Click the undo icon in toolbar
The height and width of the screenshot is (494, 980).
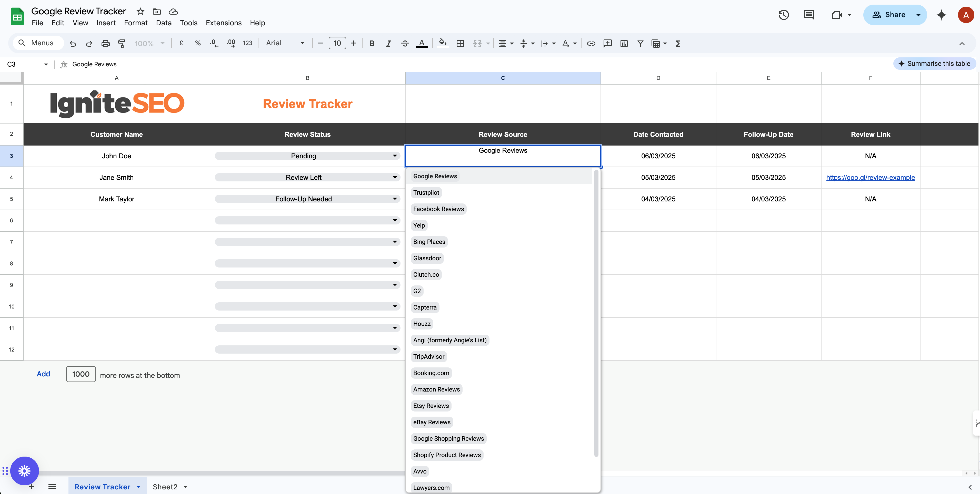click(73, 43)
